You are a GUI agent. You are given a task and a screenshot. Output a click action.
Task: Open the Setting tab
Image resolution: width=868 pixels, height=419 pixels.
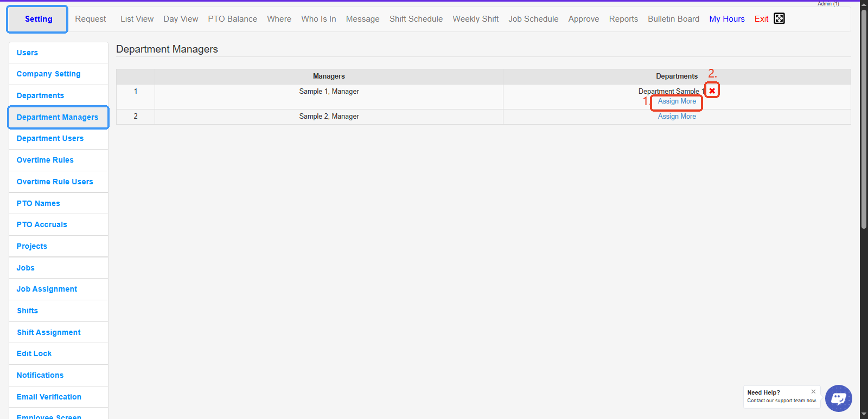click(x=38, y=19)
